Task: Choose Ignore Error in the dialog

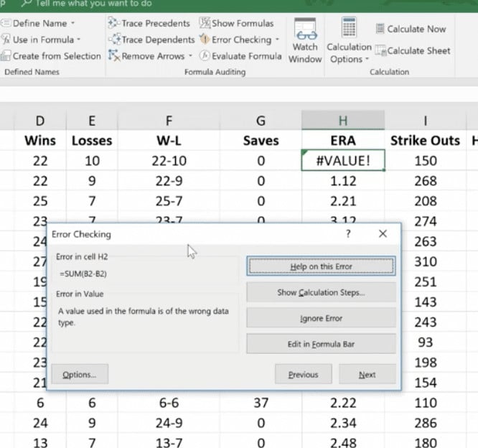Action: tap(321, 318)
